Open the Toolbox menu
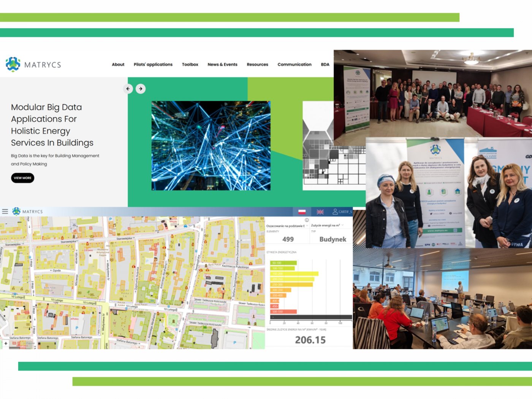The height and width of the screenshot is (399, 532). pos(190,65)
